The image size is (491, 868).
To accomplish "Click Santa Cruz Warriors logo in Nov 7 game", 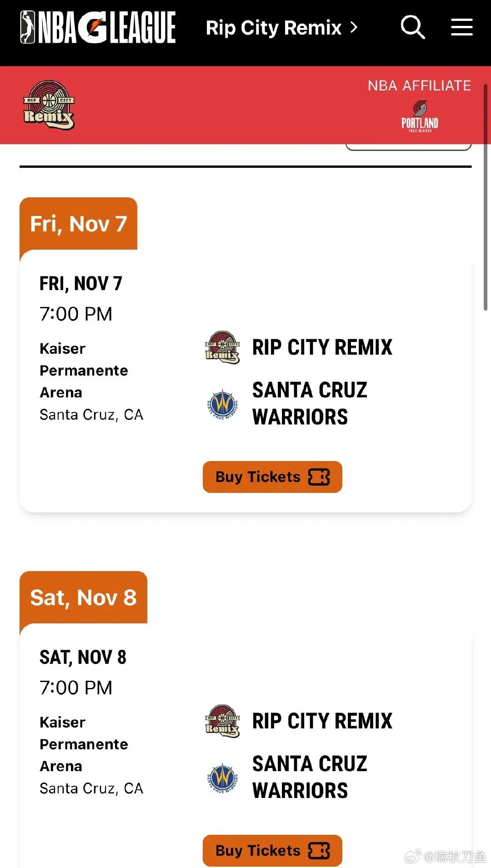I will [222, 403].
